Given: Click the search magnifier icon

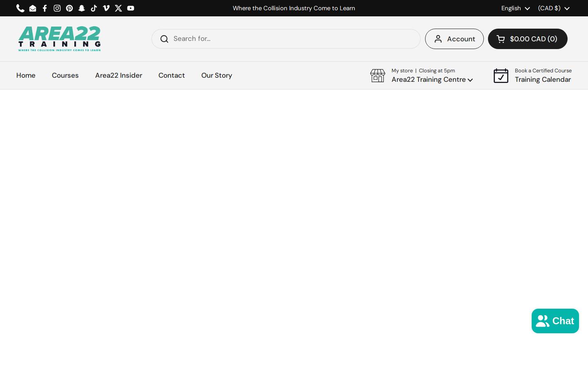Looking at the screenshot, I should pos(164,39).
